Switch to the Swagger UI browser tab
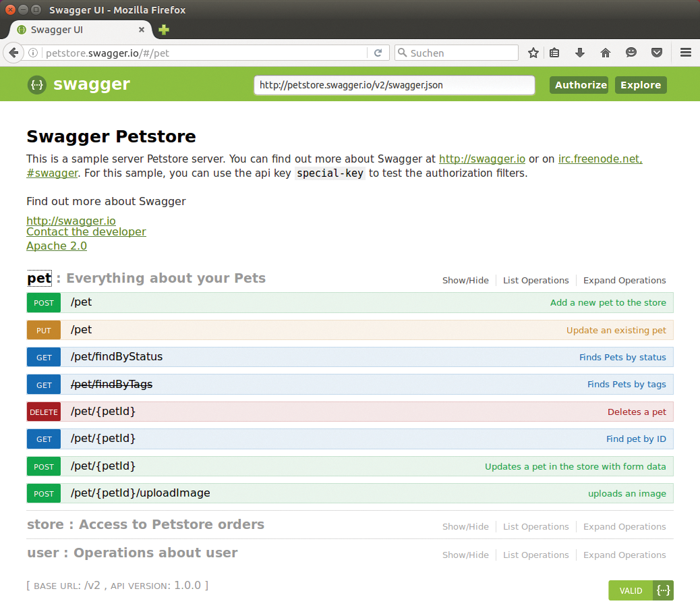 coord(74,30)
